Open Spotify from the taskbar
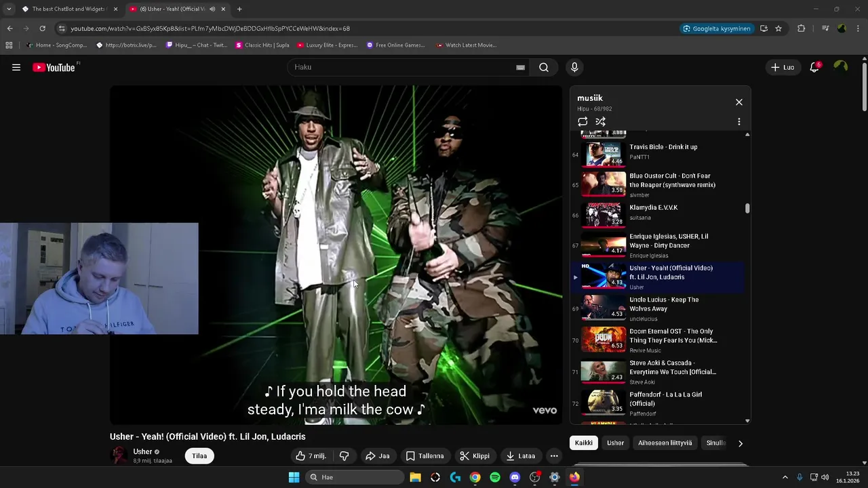The width and height of the screenshot is (868, 488). (x=495, y=477)
